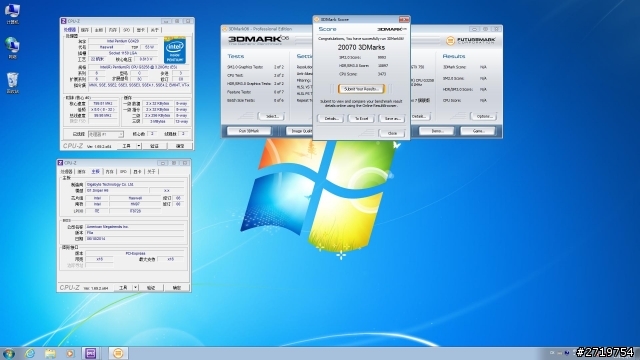Click Close button in 3DMark Score dialog
Image resolution: width=640 pixels, height=360 pixels.
pos(392,133)
